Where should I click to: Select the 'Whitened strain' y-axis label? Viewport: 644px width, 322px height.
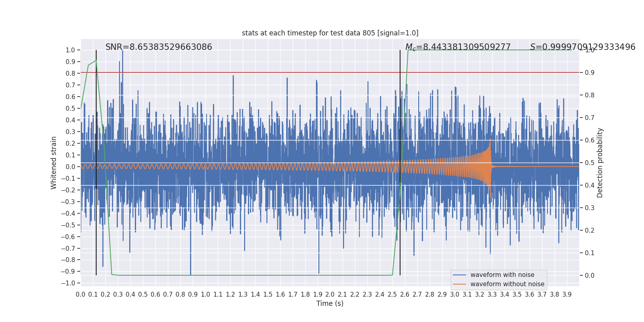coord(54,163)
